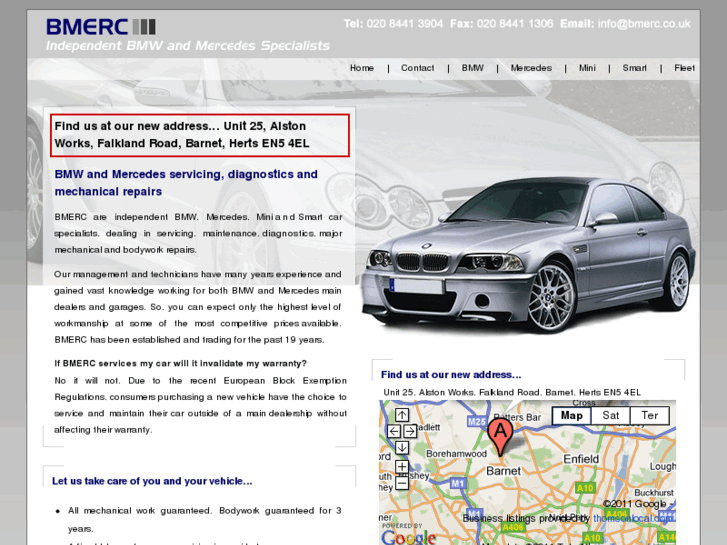Click the 'Fax: 020 8441 1306' text
The image size is (727, 545).
click(x=502, y=24)
